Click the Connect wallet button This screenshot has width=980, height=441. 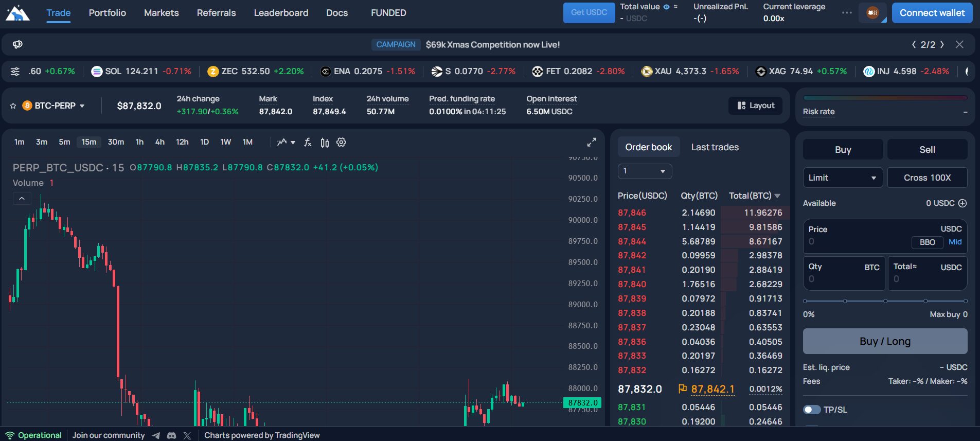point(932,13)
